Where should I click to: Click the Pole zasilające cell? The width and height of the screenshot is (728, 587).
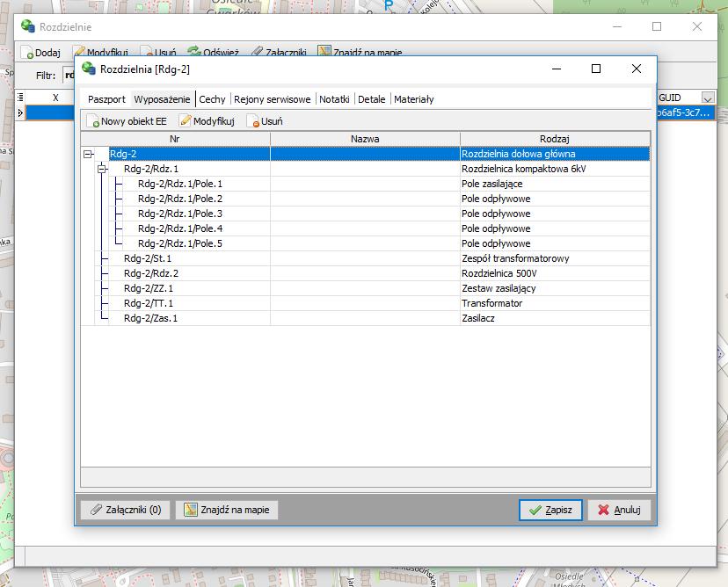click(555, 184)
